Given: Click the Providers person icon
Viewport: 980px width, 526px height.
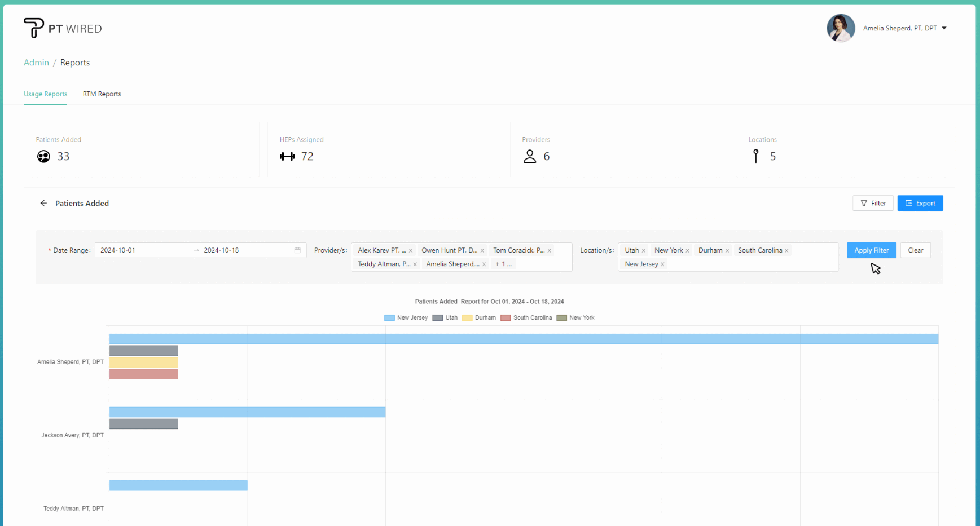Looking at the screenshot, I should 529,157.
